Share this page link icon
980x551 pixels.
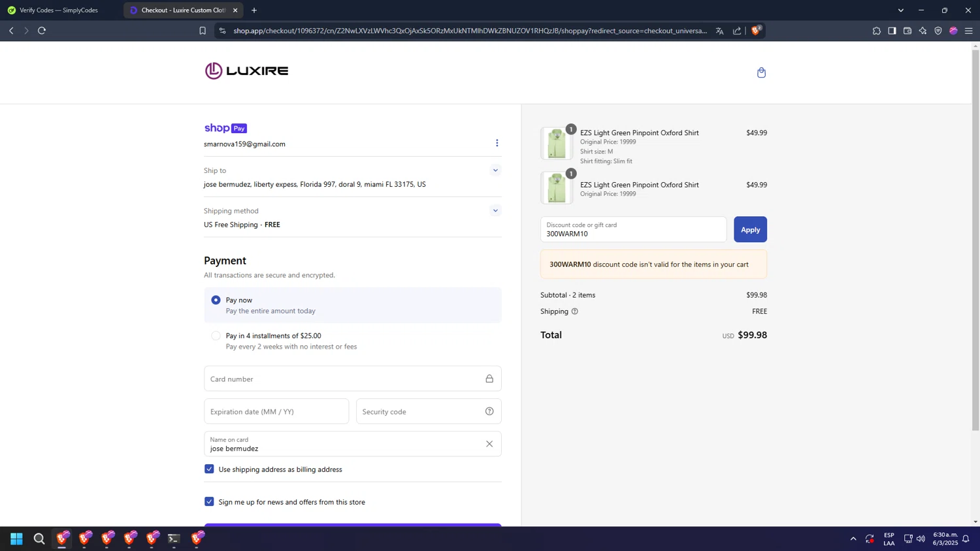(x=737, y=31)
